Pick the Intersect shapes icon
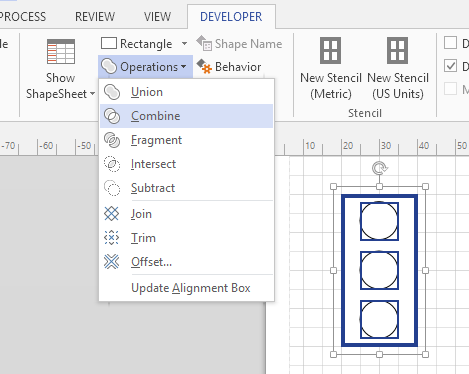The height and width of the screenshot is (374, 469). 112,164
